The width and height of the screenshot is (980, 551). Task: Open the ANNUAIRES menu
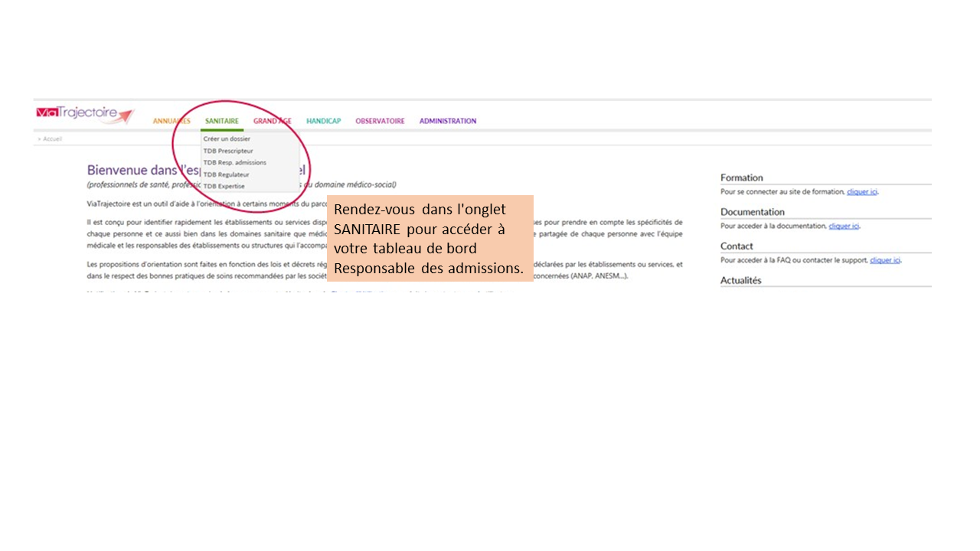(x=171, y=121)
